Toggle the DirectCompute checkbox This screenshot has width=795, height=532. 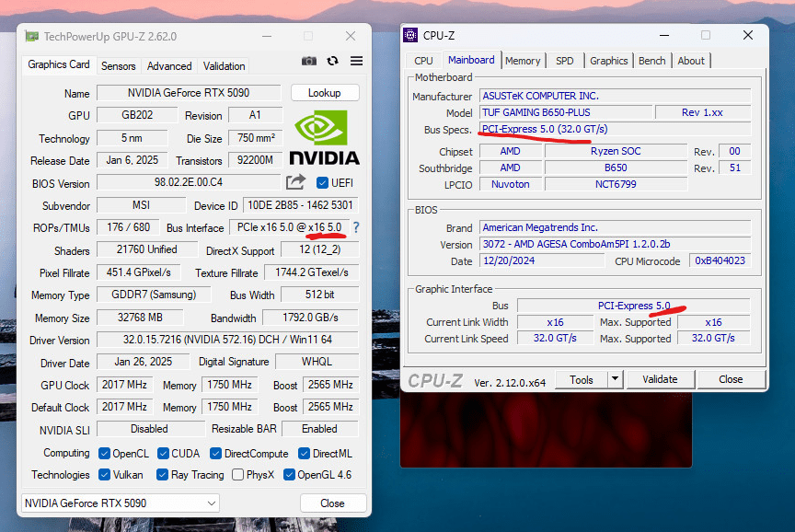click(215, 454)
